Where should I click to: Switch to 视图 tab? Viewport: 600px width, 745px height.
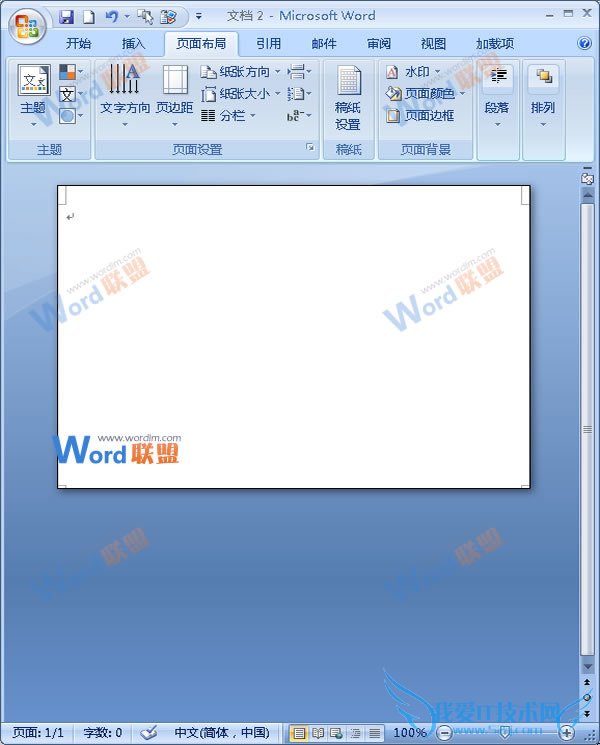[433, 44]
